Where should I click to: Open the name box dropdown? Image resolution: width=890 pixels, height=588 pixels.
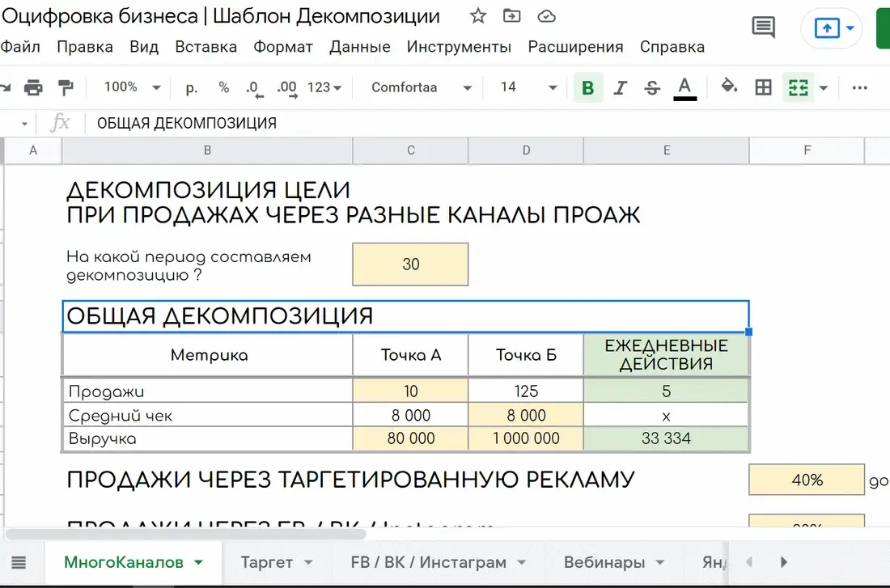(x=23, y=123)
